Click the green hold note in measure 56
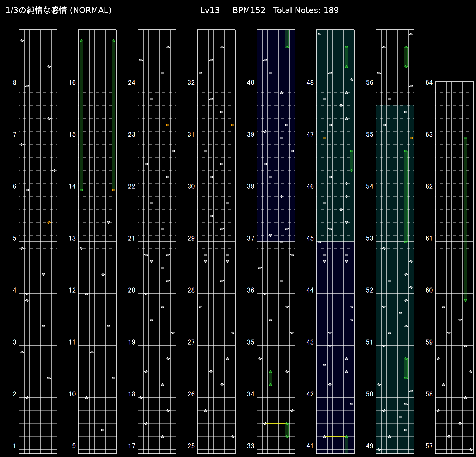The width and height of the screenshot is (476, 457). click(406, 57)
